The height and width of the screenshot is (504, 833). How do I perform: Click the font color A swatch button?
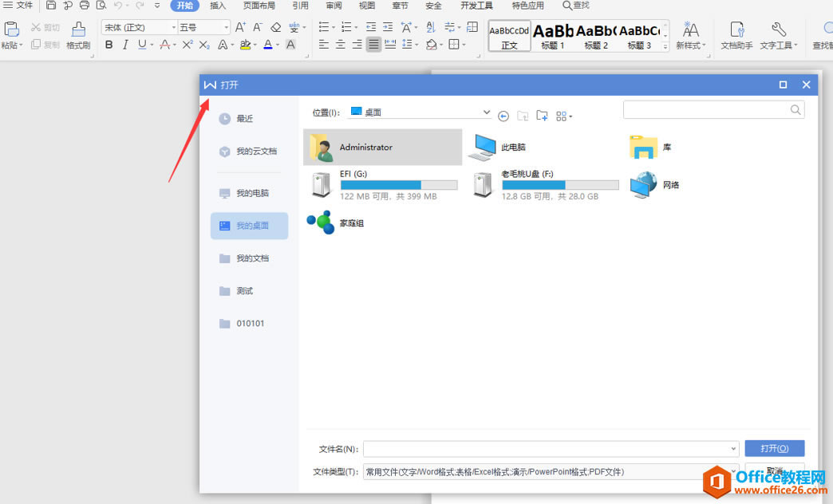coord(268,45)
